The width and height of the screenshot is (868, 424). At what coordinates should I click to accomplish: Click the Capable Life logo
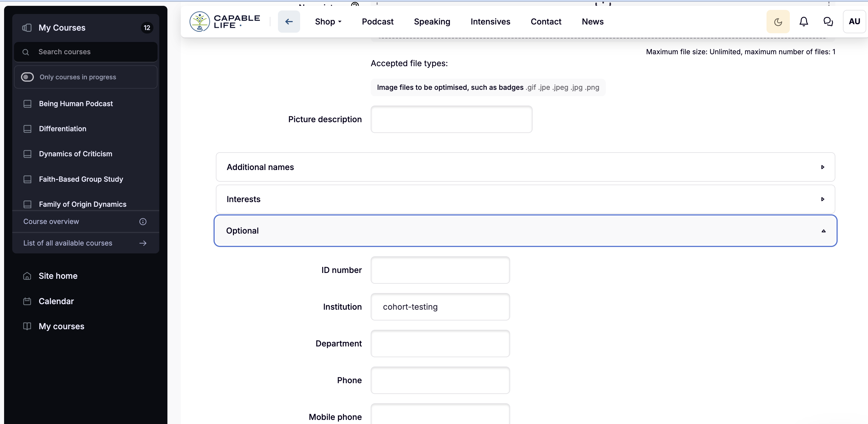click(225, 22)
